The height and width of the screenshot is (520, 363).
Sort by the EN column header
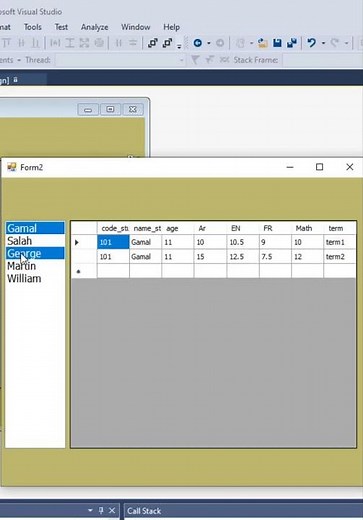click(x=243, y=228)
